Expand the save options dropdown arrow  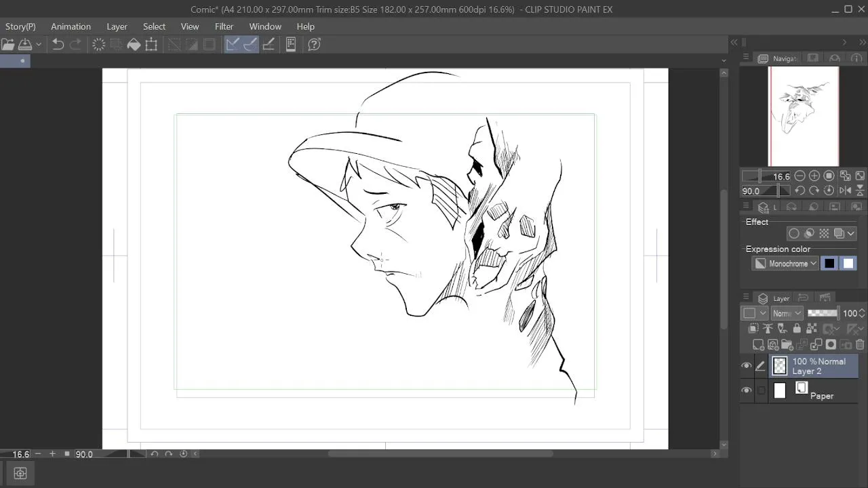pos(39,45)
